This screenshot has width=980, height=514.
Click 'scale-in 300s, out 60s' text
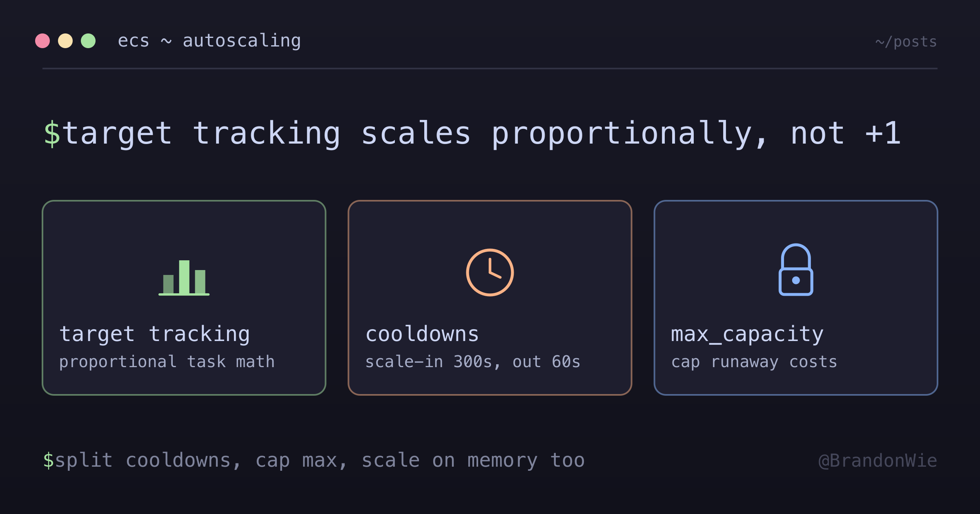[x=473, y=362]
